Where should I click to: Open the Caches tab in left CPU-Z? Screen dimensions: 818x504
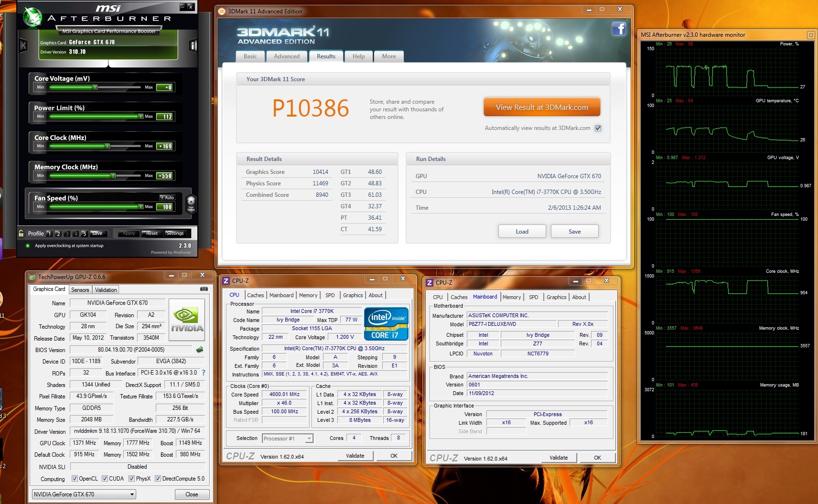256,295
